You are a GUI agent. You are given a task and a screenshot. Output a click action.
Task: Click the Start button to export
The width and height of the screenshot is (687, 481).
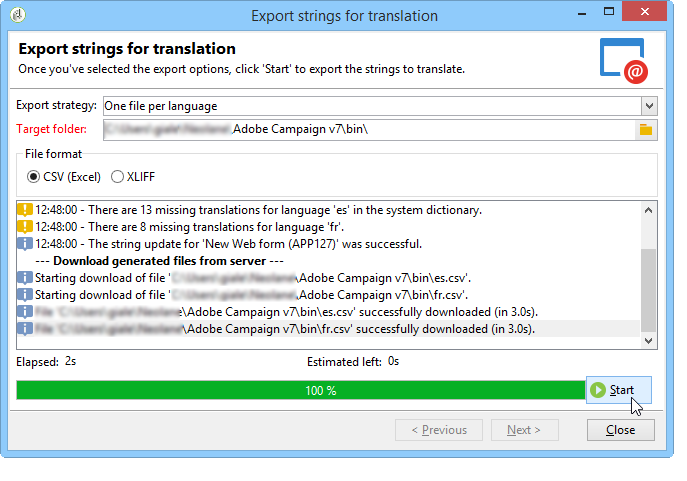[619, 390]
